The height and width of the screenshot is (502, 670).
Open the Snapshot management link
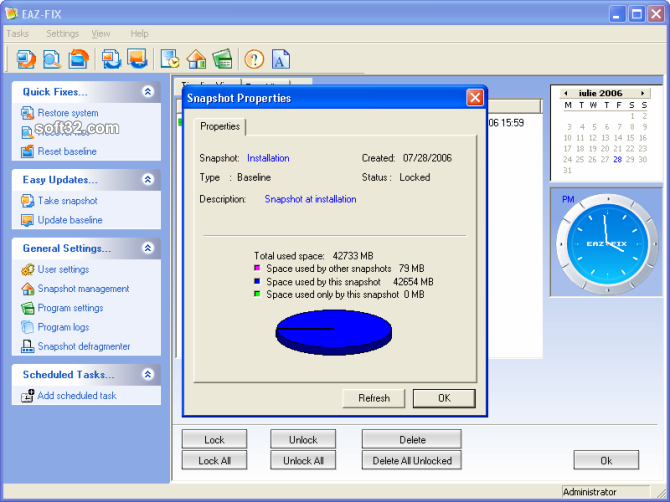pos(83,289)
